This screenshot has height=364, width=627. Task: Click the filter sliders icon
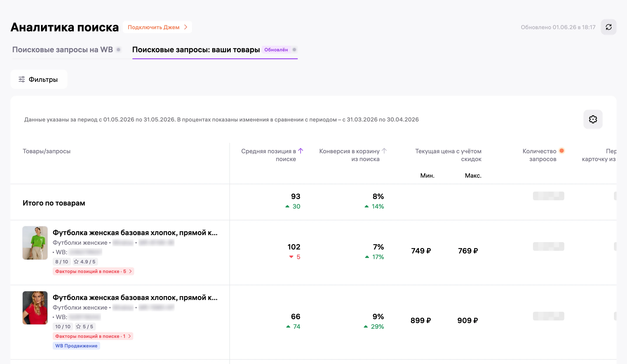22,79
